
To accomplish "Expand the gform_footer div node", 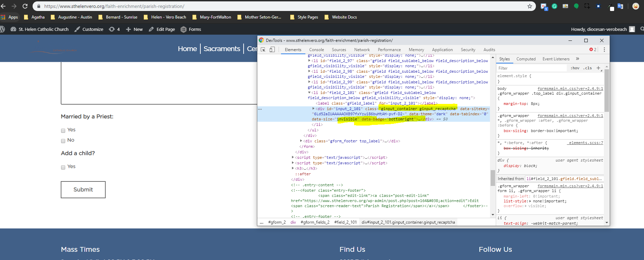I will [301, 141].
